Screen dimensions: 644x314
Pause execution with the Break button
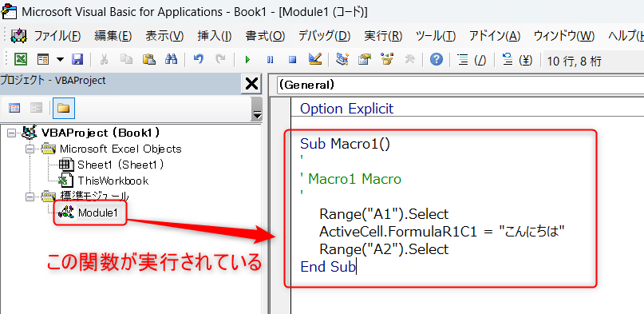(270, 60)
